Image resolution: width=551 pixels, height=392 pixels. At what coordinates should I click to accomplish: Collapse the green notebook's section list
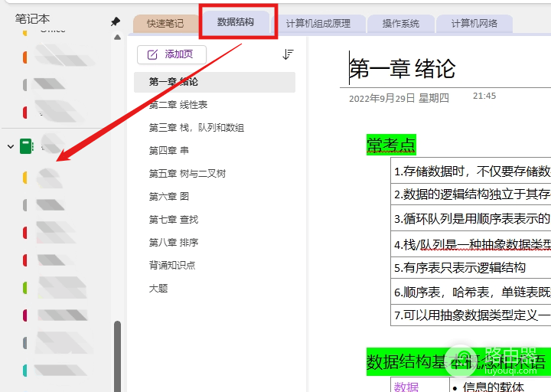pos(11,146)
